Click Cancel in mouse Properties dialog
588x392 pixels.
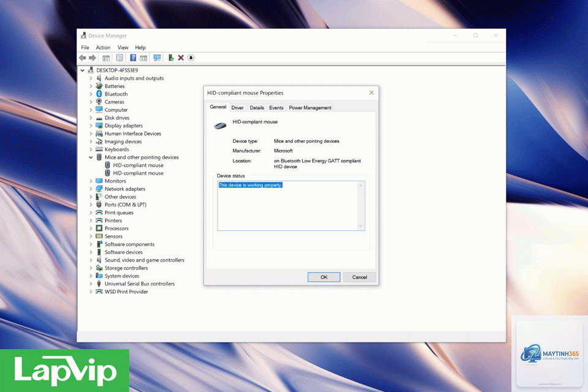(360, 277)
